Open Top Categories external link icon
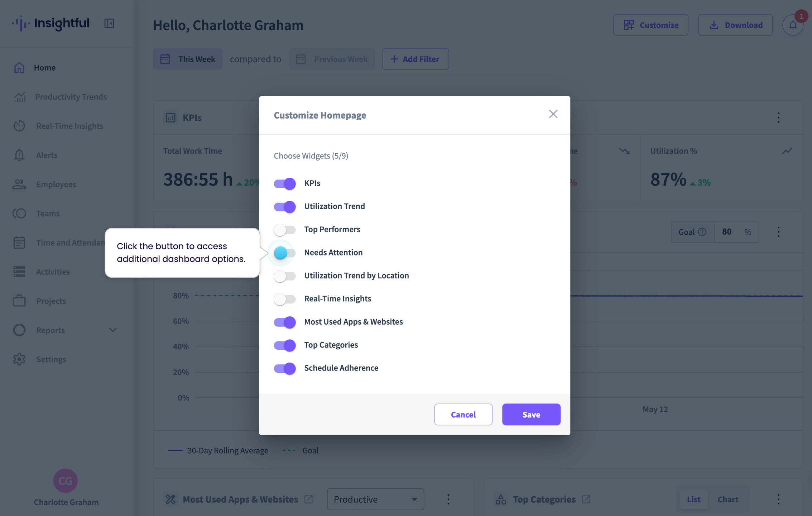The image size is (812, 516). (x=586, y=499)
